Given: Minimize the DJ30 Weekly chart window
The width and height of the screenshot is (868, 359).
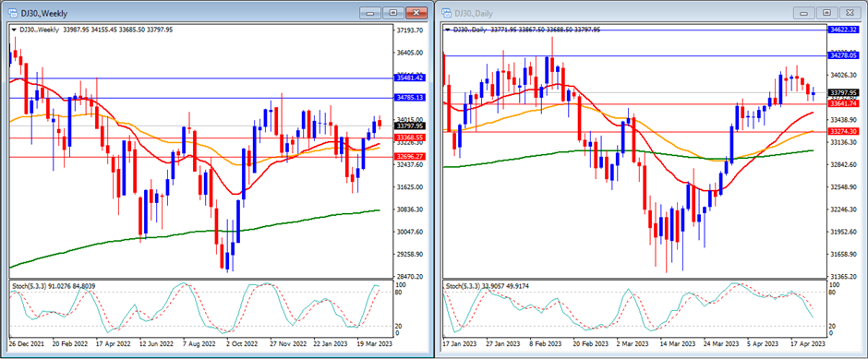Looking at the screenshot, I should tap(369, 12).
